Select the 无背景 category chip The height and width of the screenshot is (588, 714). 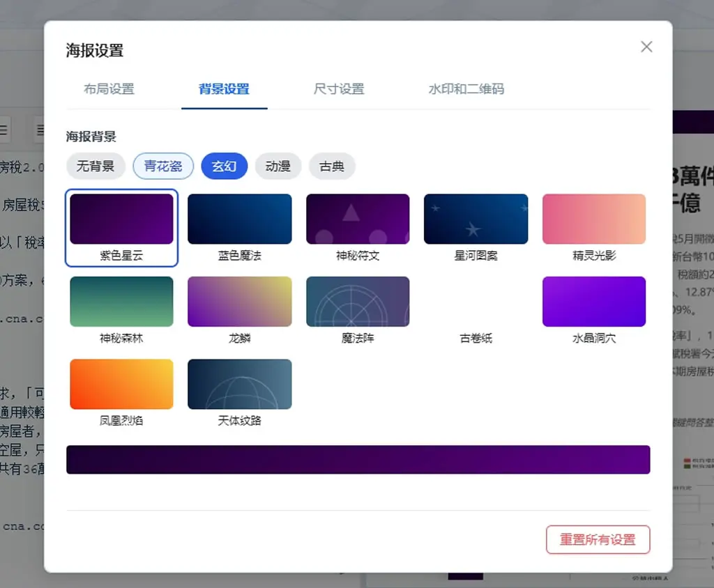click(x=96, y=166)
